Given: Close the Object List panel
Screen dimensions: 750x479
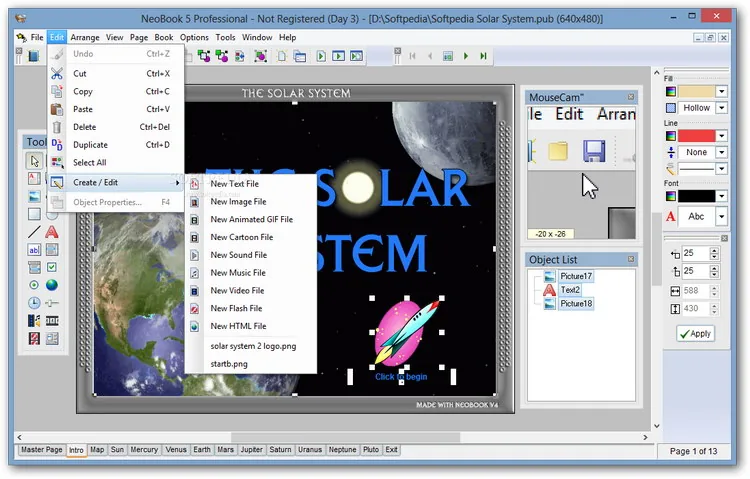Looking at the screenshot, I should (x=631, y=259).
